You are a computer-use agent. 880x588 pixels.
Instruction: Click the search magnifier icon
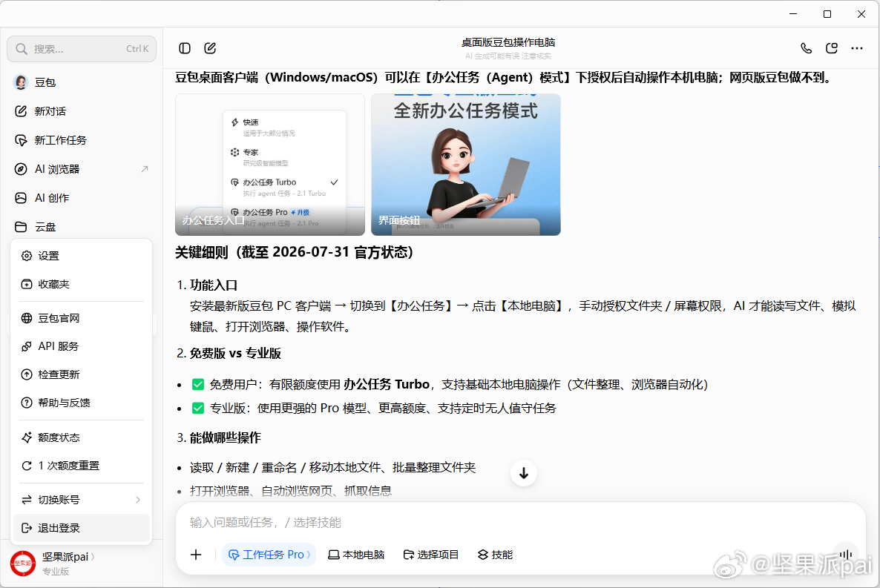coord(22,49)
